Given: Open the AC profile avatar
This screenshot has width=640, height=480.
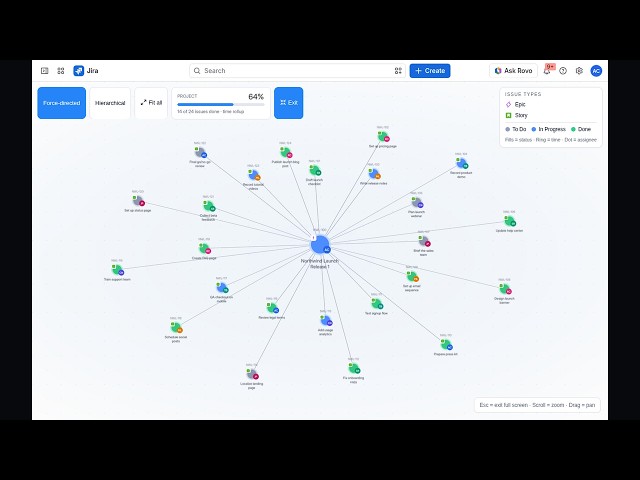Looking at the screenshot, I should 596,71.
